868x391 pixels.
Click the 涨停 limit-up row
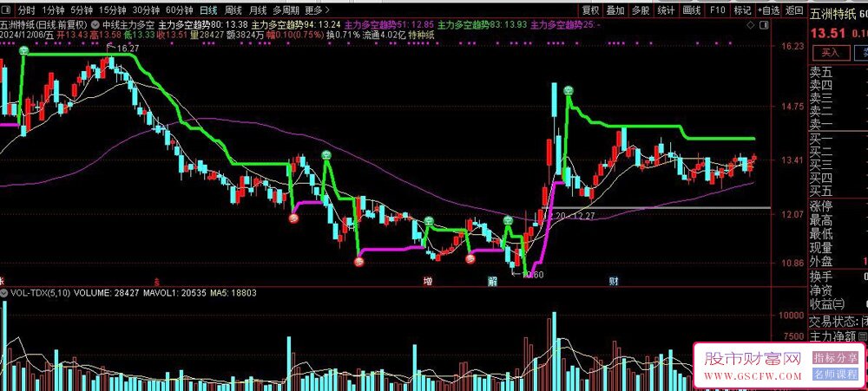tap(838, 207)
